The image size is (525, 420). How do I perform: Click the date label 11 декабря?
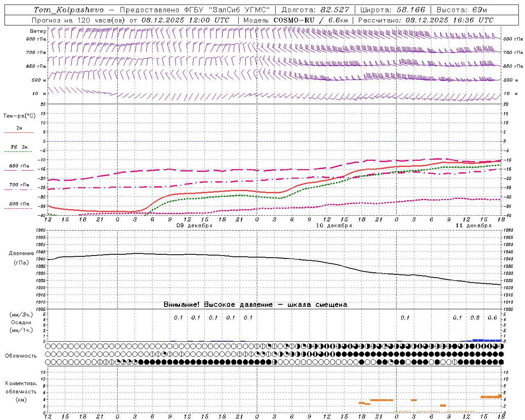point(473,226)
